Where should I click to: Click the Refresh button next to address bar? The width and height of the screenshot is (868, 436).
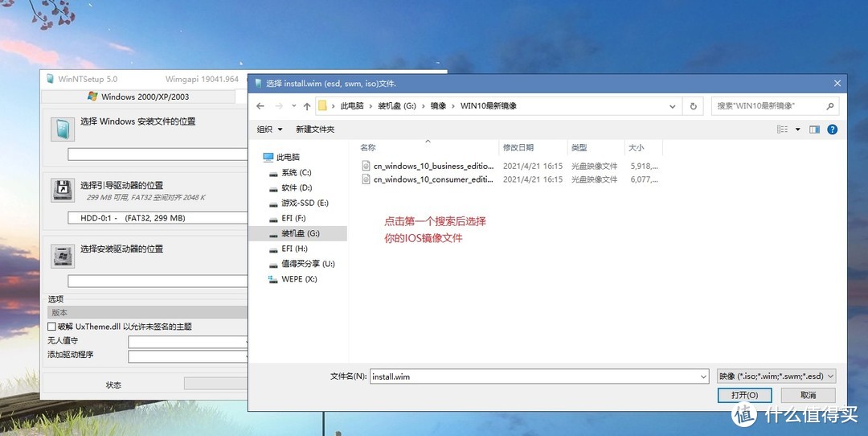[693, 106]
